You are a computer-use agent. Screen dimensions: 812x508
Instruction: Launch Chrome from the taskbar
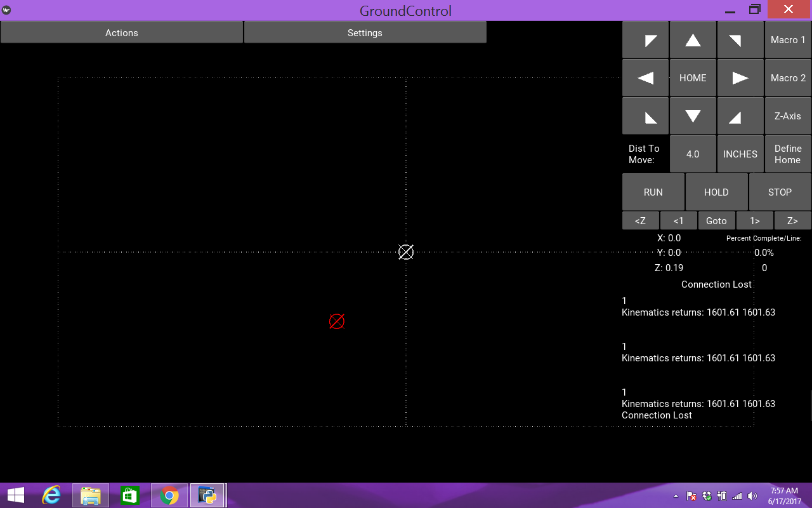click(169, 495)
